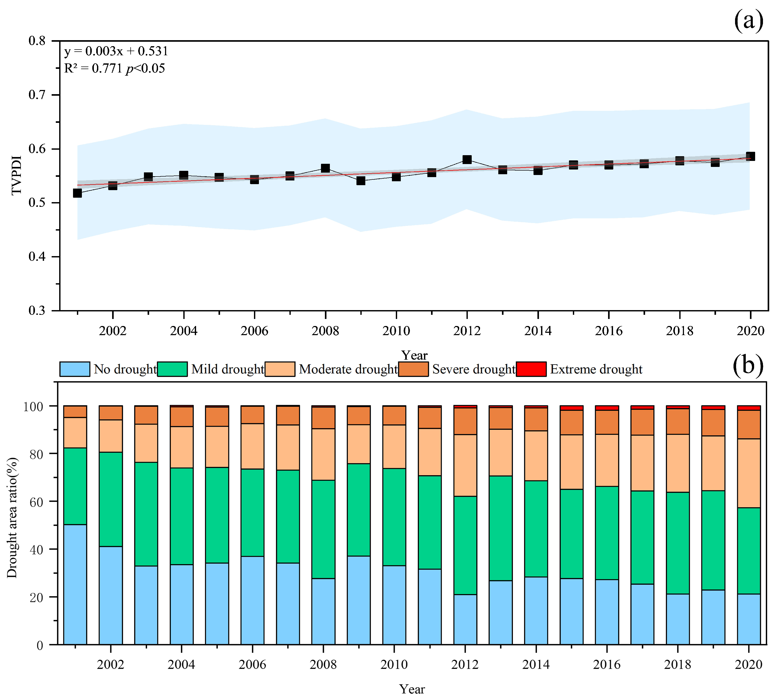Click the No drought segment of the 2001 bar

coord(75,585)
